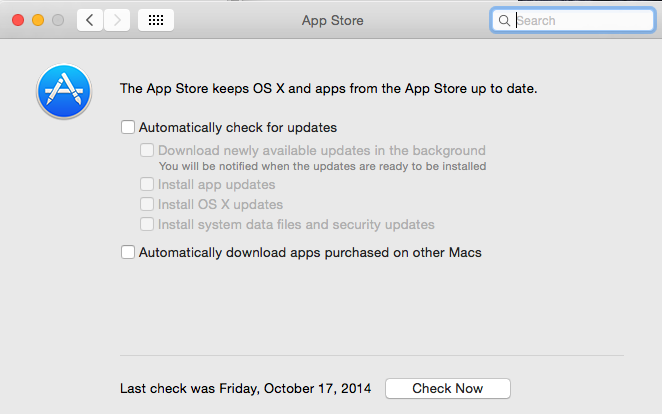
Task: Click the Check Now button
Action: [x=448, y=388]
